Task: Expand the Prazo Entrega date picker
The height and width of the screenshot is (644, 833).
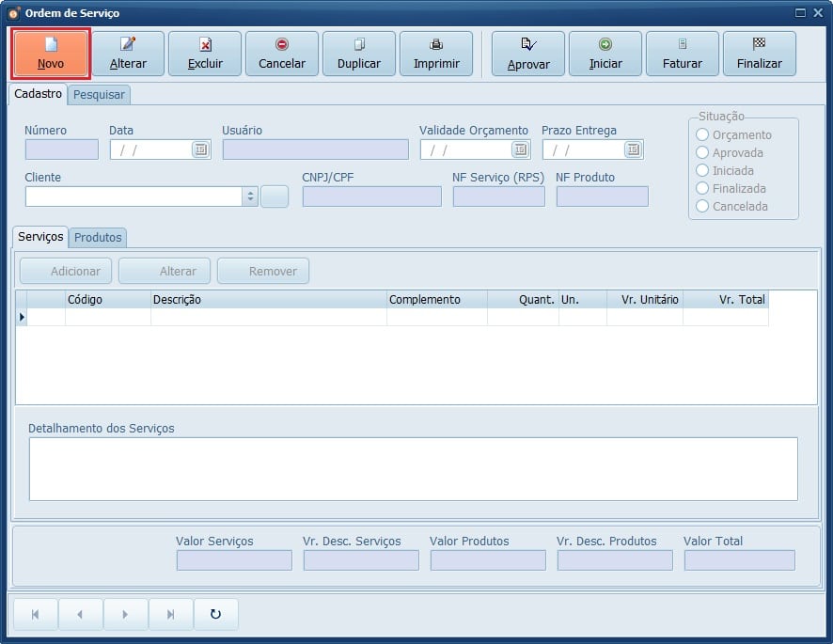Action: [633, 149]
